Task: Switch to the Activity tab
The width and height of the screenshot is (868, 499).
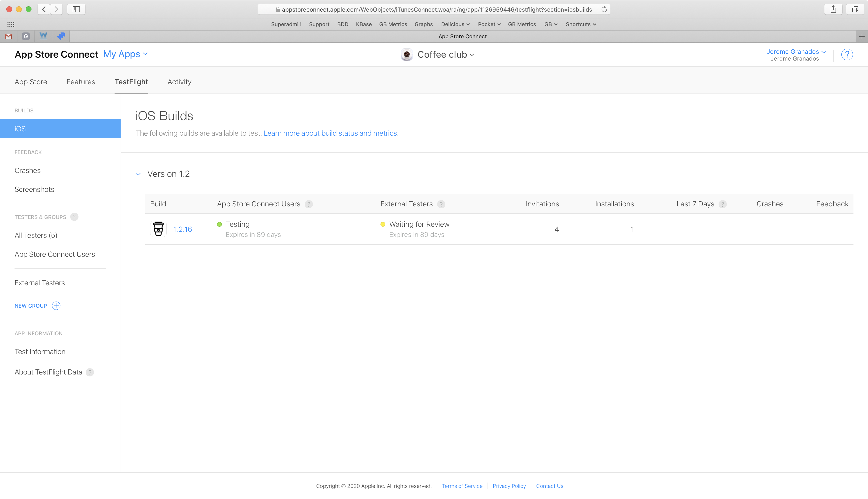Action: [x=179, y=82]
